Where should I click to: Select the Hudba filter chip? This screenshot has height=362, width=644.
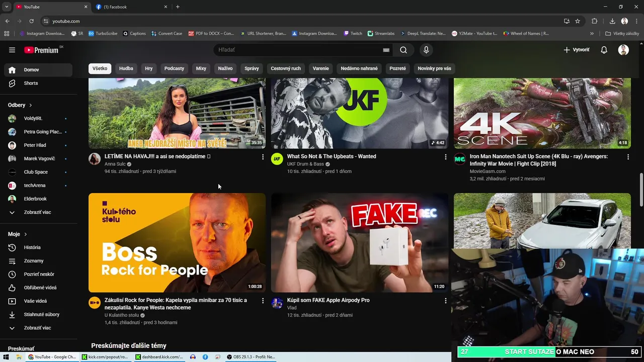(x=126, y=68)
